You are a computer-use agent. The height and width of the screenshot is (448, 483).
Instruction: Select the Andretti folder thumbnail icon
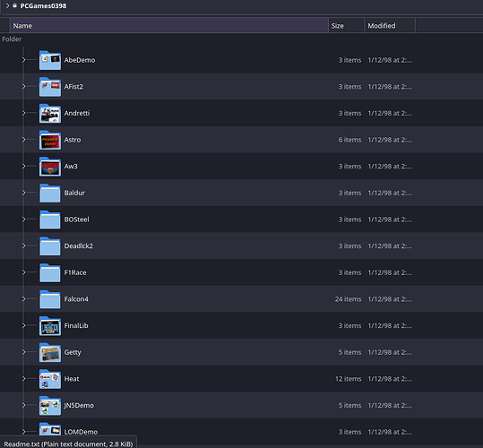(x=50, y=113)
